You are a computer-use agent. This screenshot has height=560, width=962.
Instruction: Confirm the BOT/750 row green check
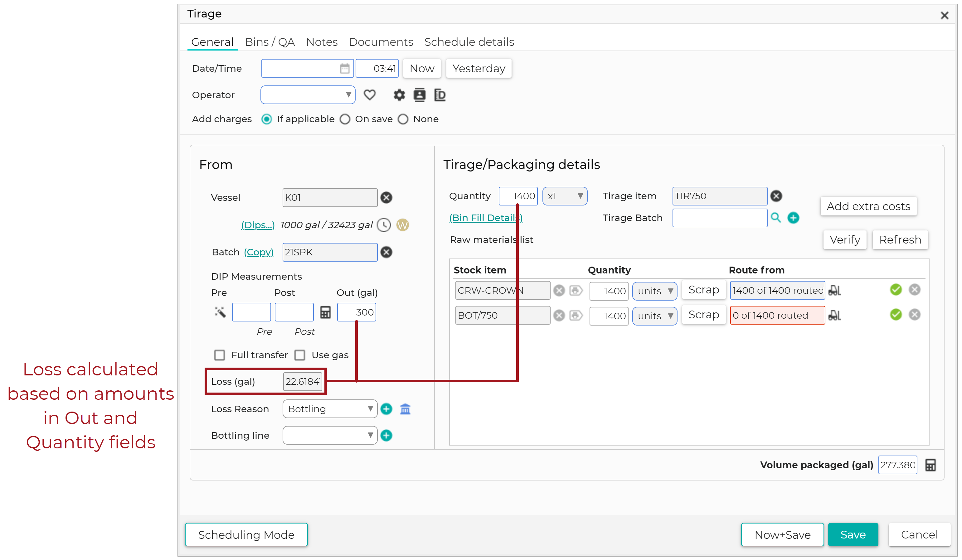coord(896,315)
